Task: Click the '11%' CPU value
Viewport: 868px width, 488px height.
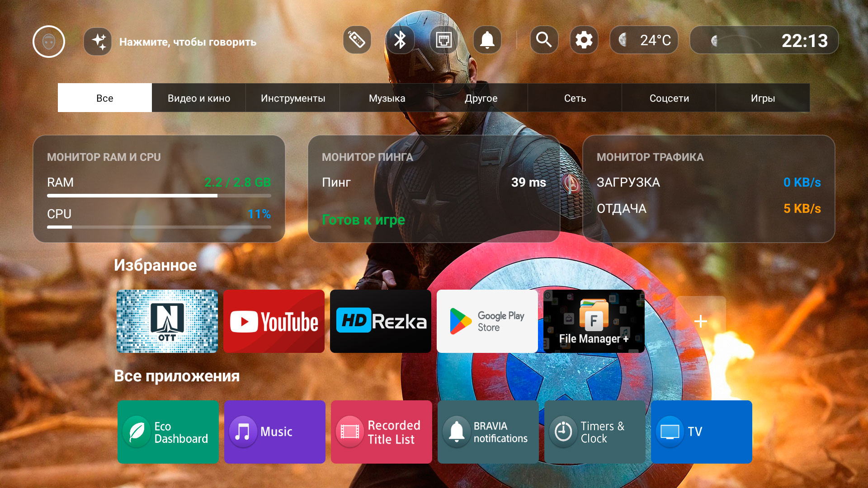Action: pyautogui.click(x=259, y=214)
